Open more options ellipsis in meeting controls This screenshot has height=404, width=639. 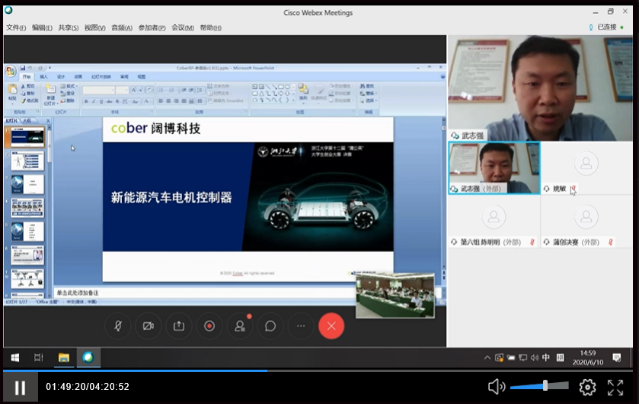pos(300,326)
